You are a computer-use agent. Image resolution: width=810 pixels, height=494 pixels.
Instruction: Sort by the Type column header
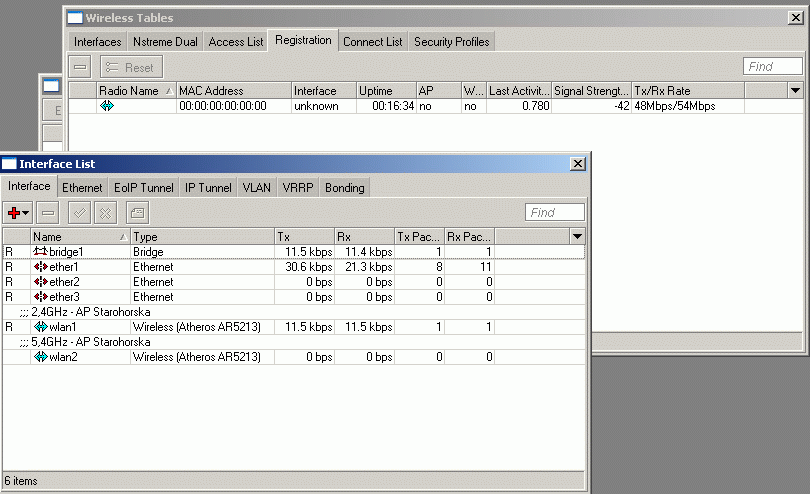202,237
